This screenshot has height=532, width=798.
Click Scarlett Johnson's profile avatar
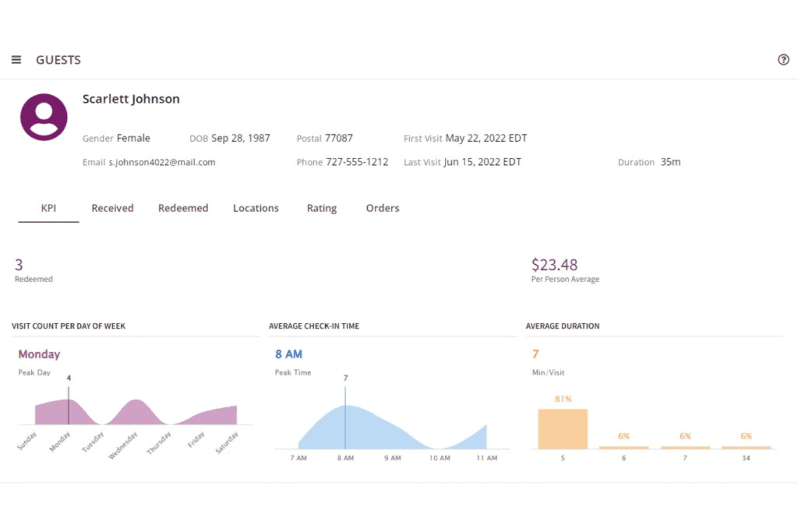click(44, 117)
